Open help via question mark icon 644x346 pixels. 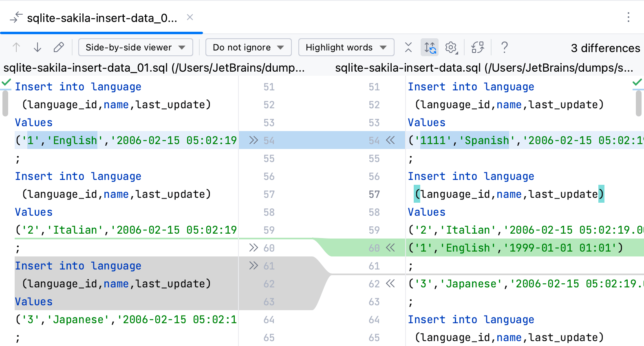tap(504, 48)
